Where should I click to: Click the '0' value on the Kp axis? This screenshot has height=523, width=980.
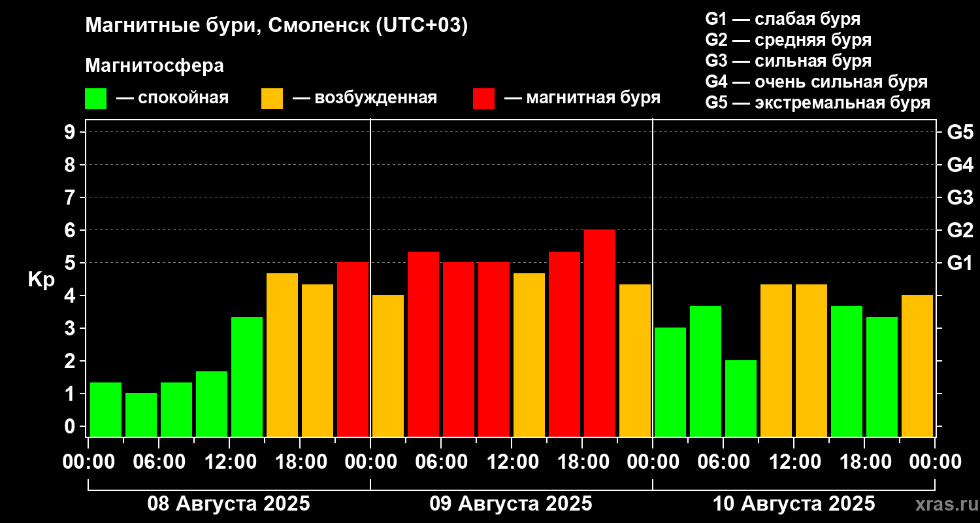point(71,426)
